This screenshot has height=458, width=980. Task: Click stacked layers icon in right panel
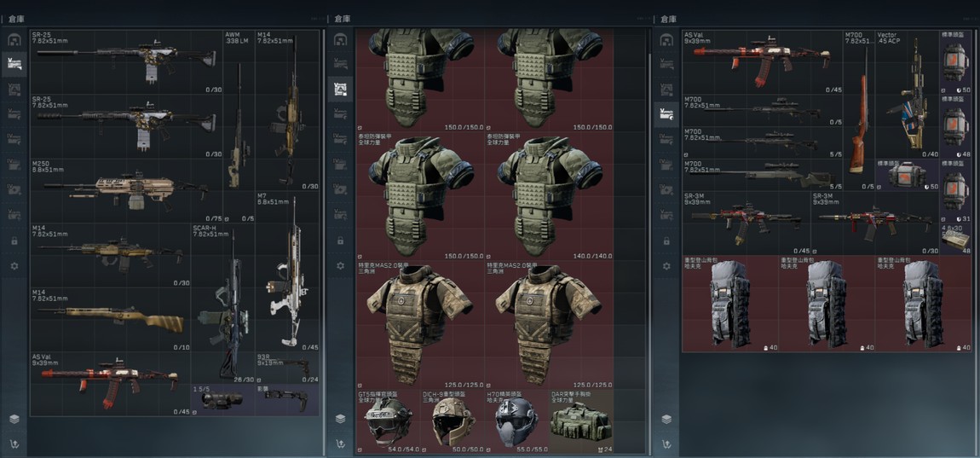click(x=666, y=419)
